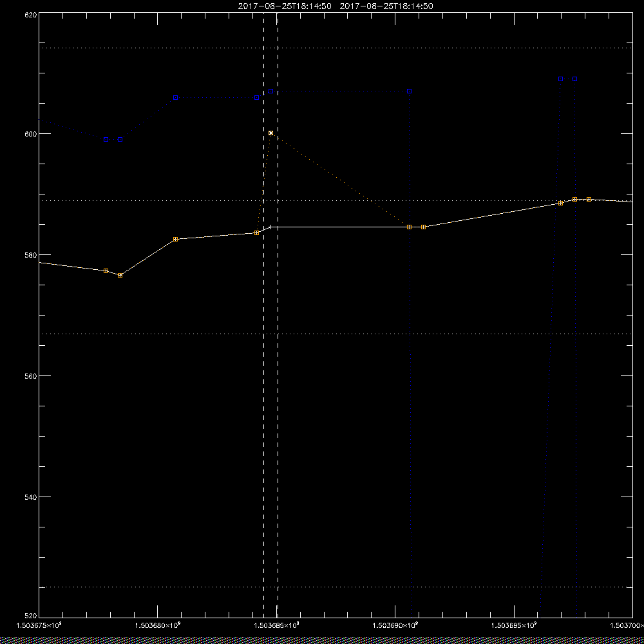
Task: Select the left dashed vertical line
Action: tap(263, 315)
